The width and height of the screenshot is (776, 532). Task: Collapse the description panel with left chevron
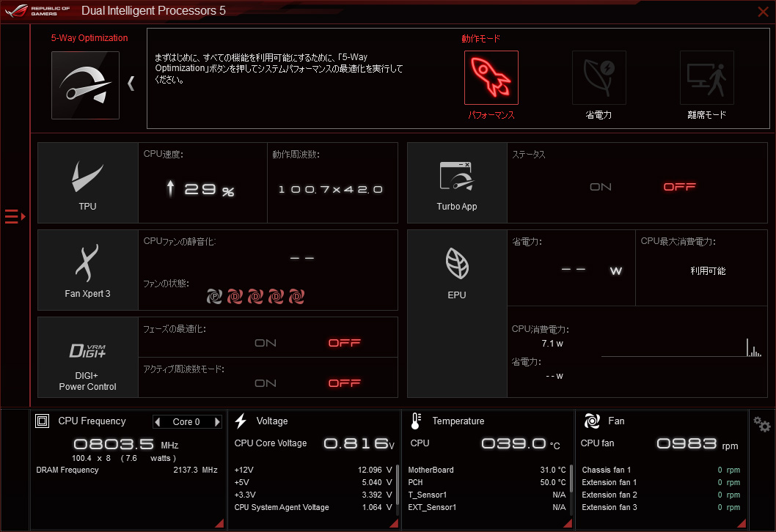pyautogui.click(x=131, y=84)
